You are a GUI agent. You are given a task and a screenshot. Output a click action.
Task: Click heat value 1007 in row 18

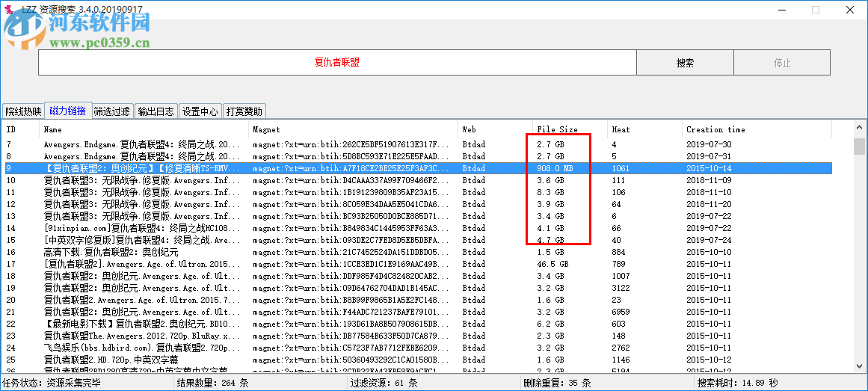tap(621, 276)
